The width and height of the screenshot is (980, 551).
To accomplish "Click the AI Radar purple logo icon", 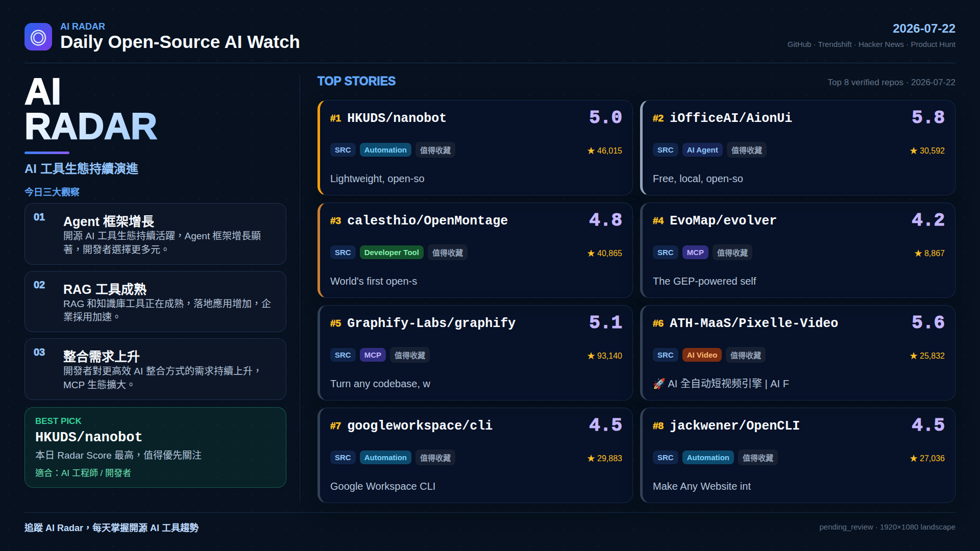I will [38, 37].
